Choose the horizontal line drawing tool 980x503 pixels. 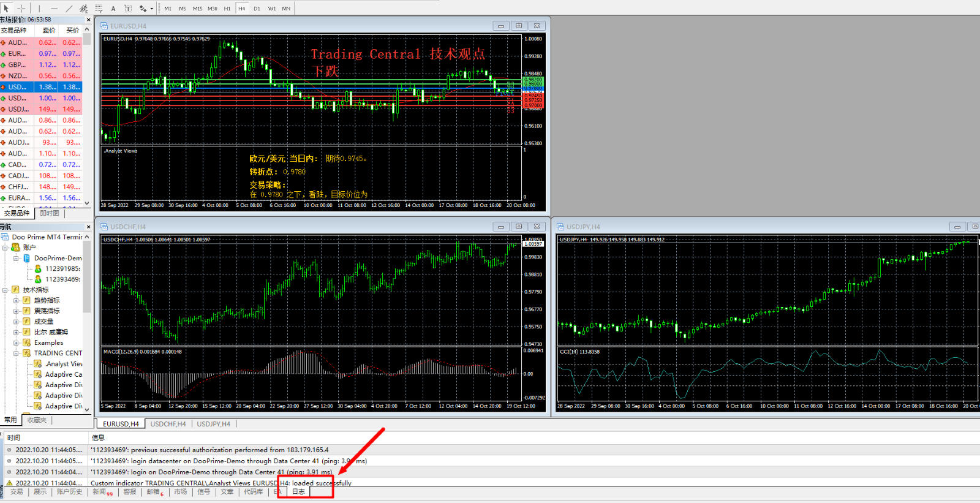pos(54,9)
